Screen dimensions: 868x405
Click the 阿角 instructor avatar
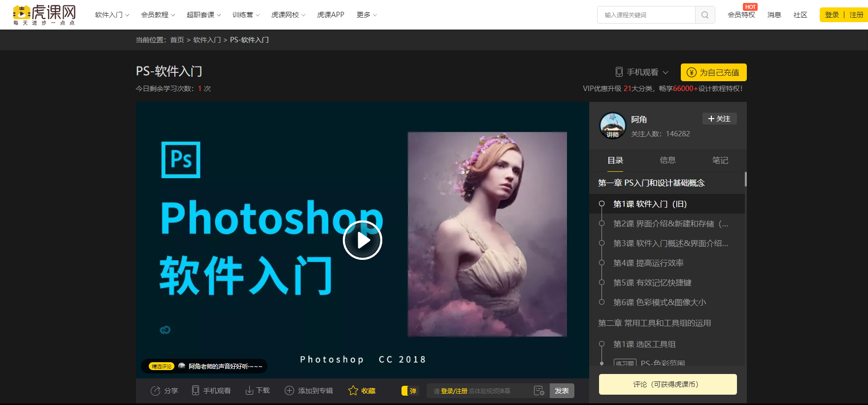[x=612, y=125]
